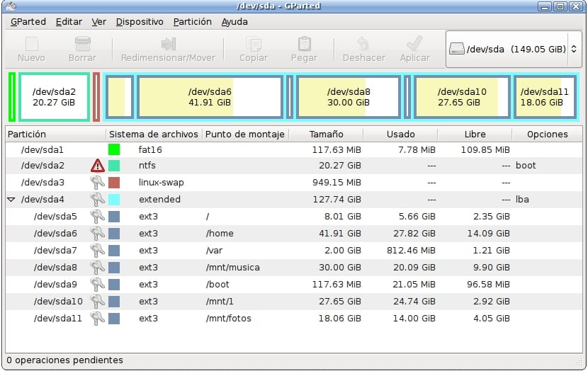Image resolution: width=588 pixels, height=371 pixels.
Task: Click the keys lock icon on /dev/sda3 row
Action: click(x=97, y=183)
